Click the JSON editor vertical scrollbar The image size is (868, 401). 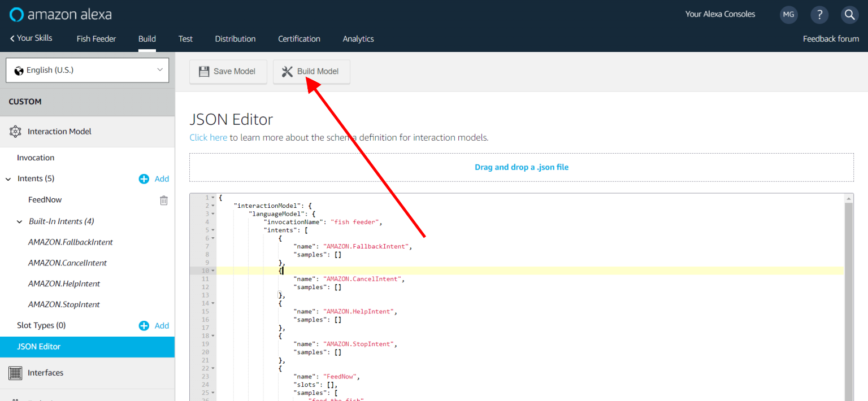[x=849, y=299]
